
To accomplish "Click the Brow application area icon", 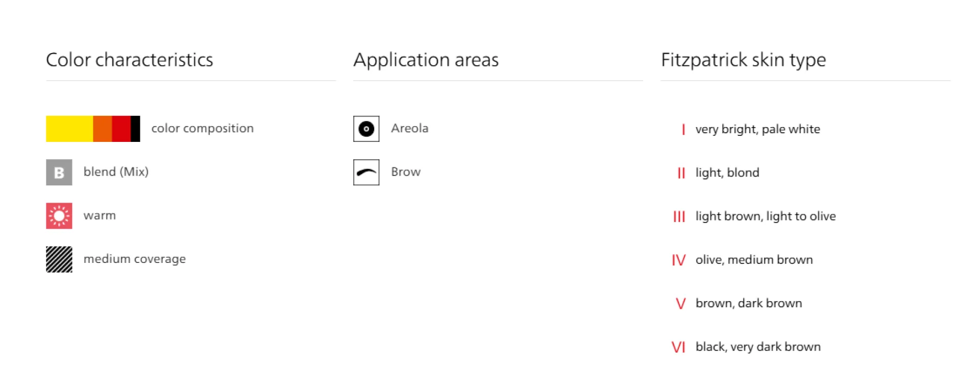I will 366,173.
